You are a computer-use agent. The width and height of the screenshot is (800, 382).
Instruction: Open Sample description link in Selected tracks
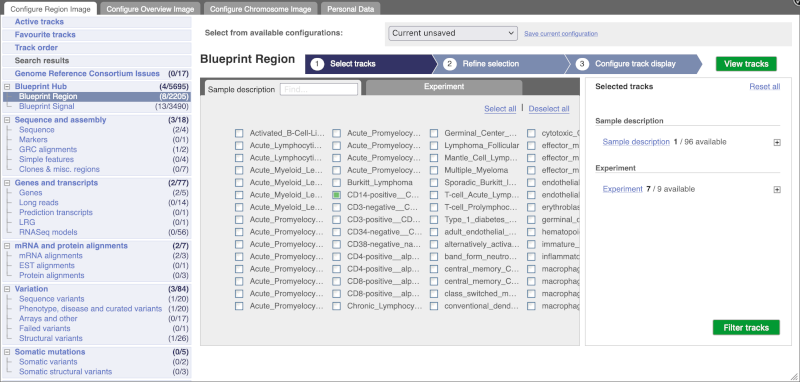point(636,142)
